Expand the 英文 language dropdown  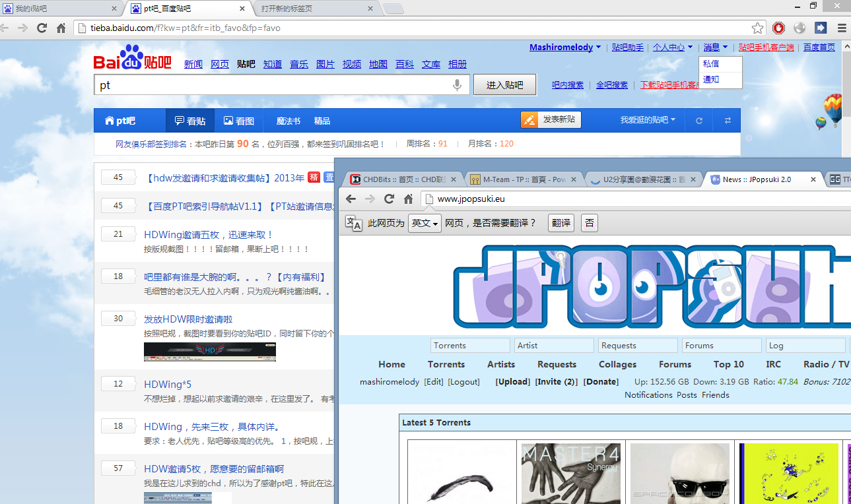click(425, 223)
